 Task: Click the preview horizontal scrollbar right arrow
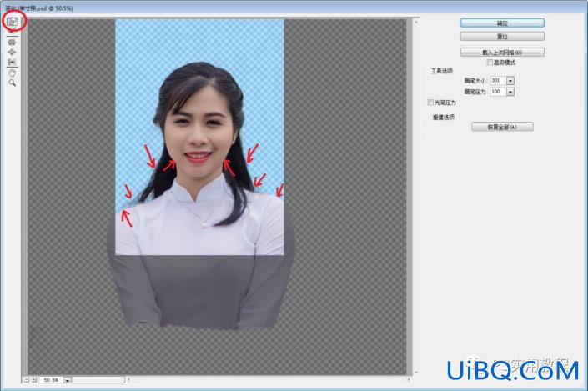[409, 380]
